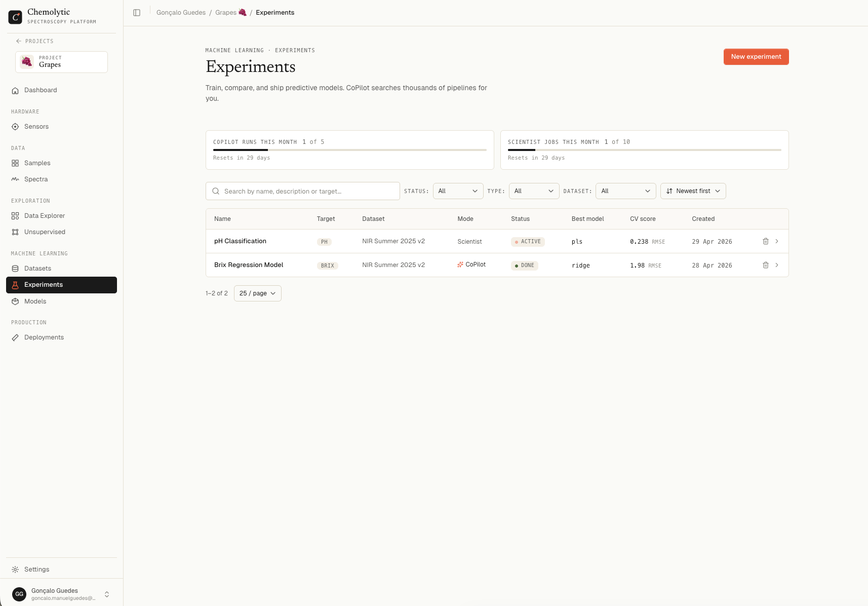Click the back arrow next to Projects
Viewport: 868px width, 606px height.
(x=19, y=41)
